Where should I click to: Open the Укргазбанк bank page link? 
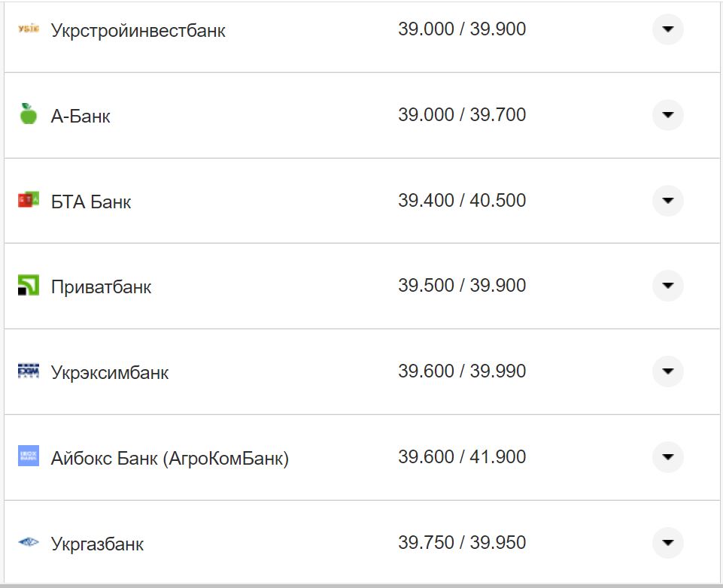click(x=96, y=544)
